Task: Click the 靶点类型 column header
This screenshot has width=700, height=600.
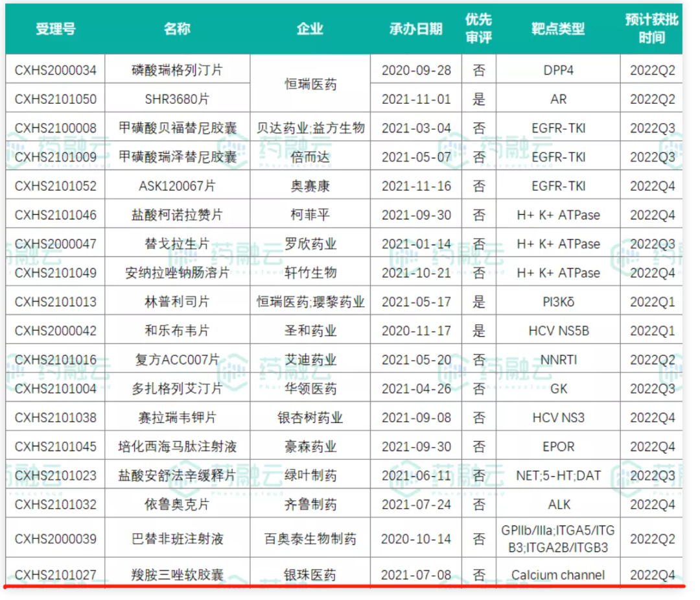Action: pos(558,29)
